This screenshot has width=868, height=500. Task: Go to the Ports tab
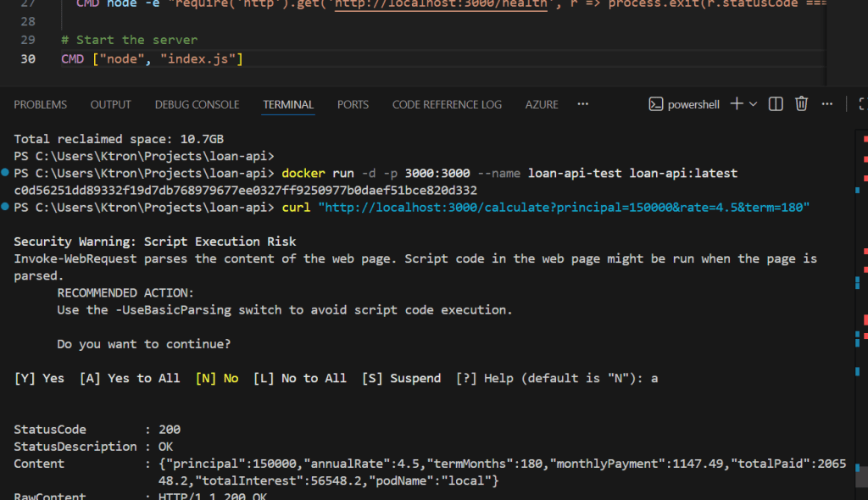(353, 105)
